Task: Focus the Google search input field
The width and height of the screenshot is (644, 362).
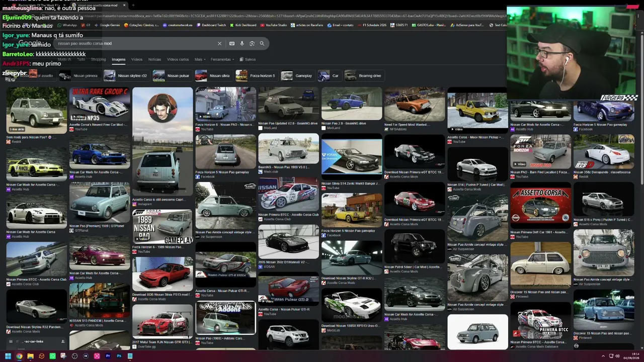Action: point(136,44)
